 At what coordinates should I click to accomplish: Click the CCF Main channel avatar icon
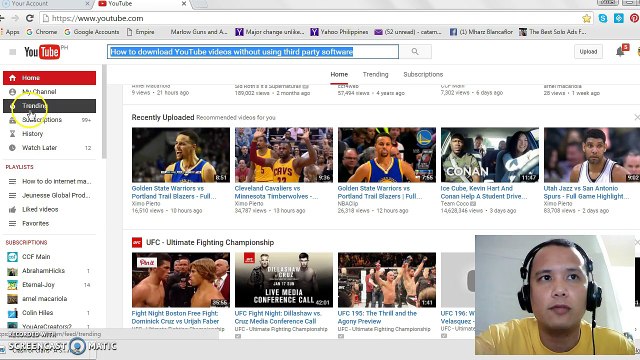(13, 257)
